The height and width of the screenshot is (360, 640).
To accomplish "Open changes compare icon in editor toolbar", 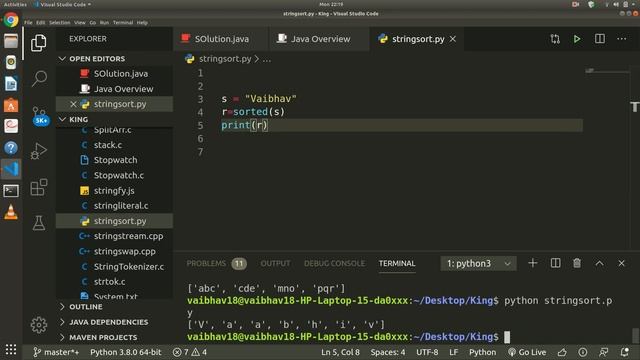I will [x=555, y=39].
